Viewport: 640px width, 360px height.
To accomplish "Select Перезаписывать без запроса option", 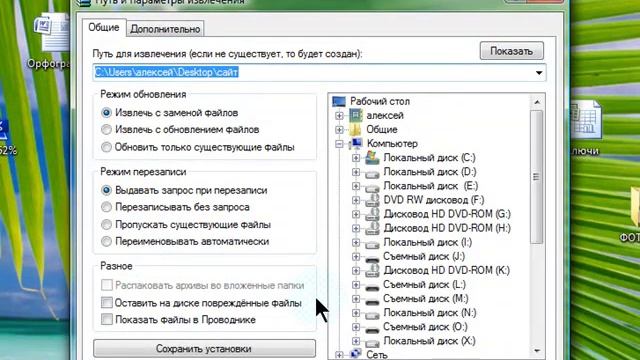I will click(x=106, y=207).
